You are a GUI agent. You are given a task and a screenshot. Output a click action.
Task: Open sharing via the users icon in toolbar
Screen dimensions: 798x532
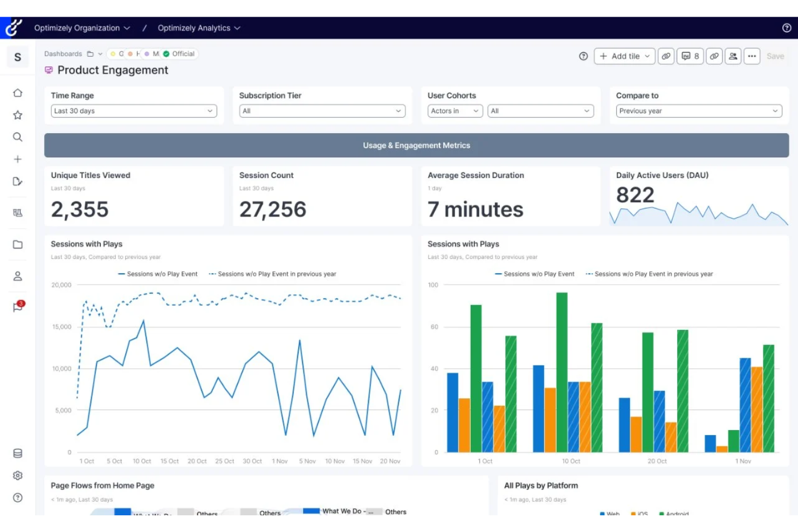(733, 56)
